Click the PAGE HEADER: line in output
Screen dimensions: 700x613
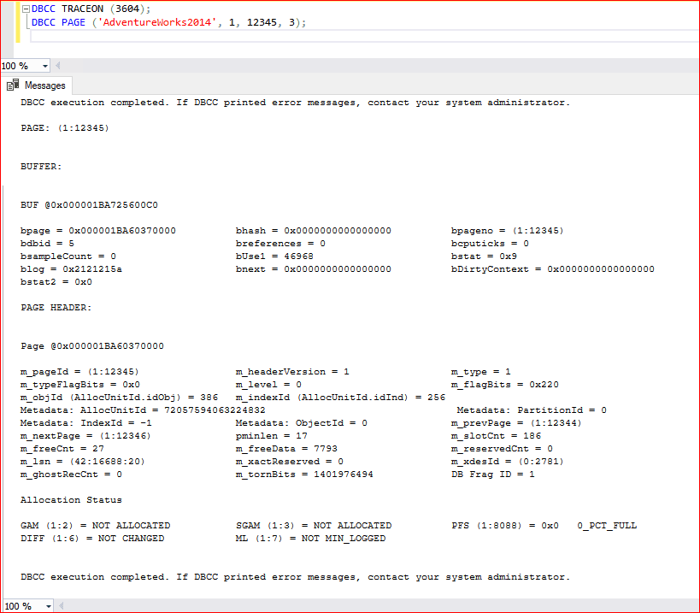tap(56, 308)
